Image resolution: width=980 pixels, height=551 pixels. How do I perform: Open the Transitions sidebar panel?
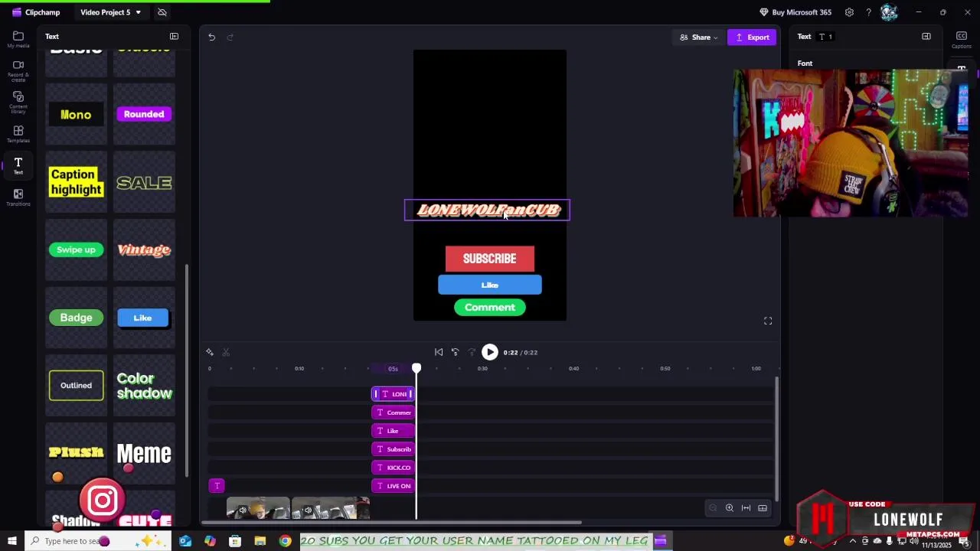click(x=18, y=197)
